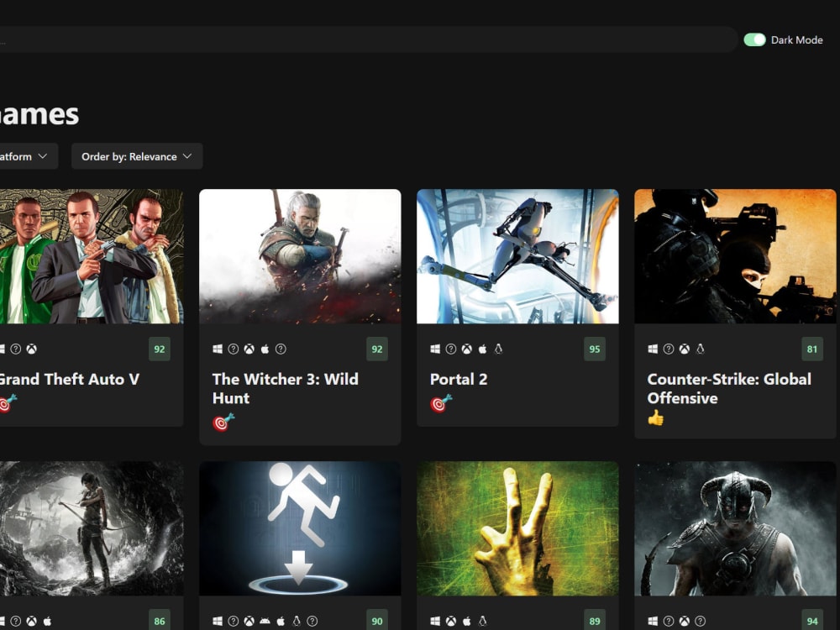Click the question-mark platform icon on Counter-Strike card
Viewport: 840px width, 630px height.
point(669,349)
